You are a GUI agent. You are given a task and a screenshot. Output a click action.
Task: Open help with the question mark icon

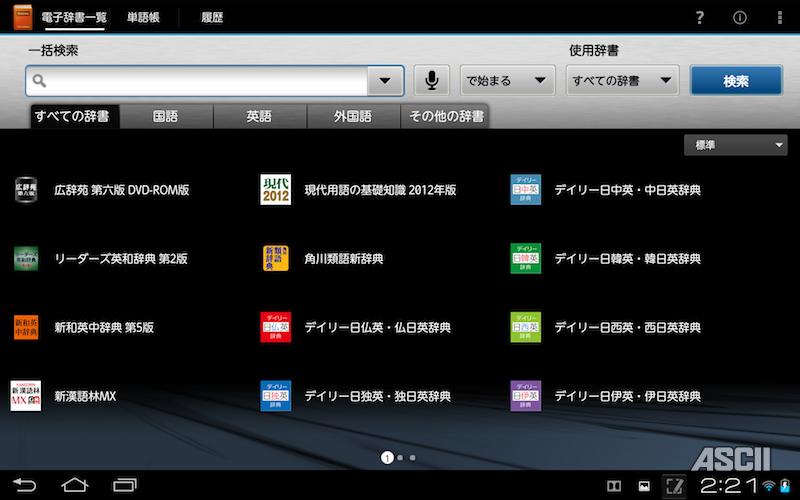tap(700, 18)
